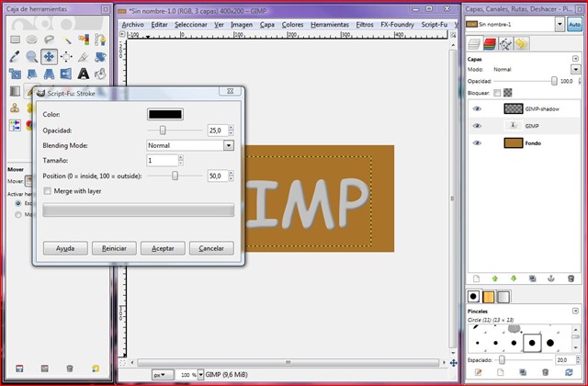Open the Pinceles panel configuration menu arrow
Image resolution: width=588 pixels, height=386 pixels.
coord(576,311)
